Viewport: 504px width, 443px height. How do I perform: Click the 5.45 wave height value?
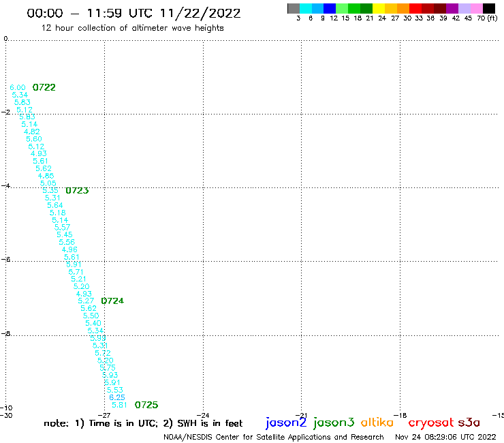65,234
